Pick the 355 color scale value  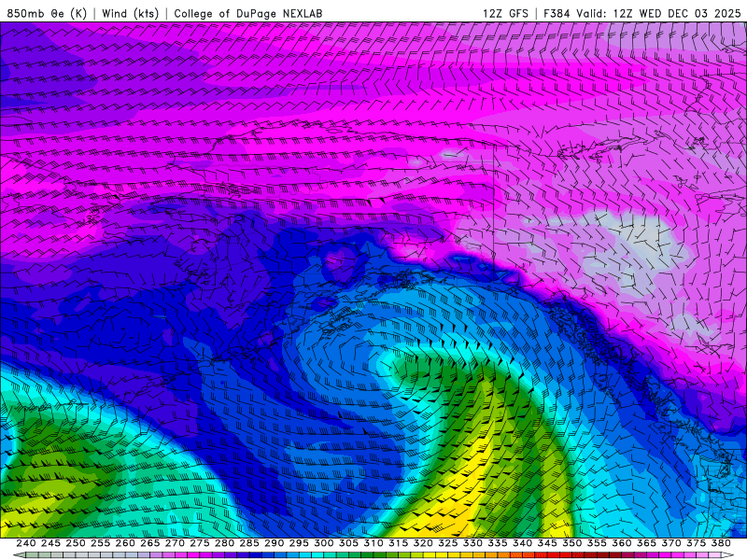pos(597,543)
